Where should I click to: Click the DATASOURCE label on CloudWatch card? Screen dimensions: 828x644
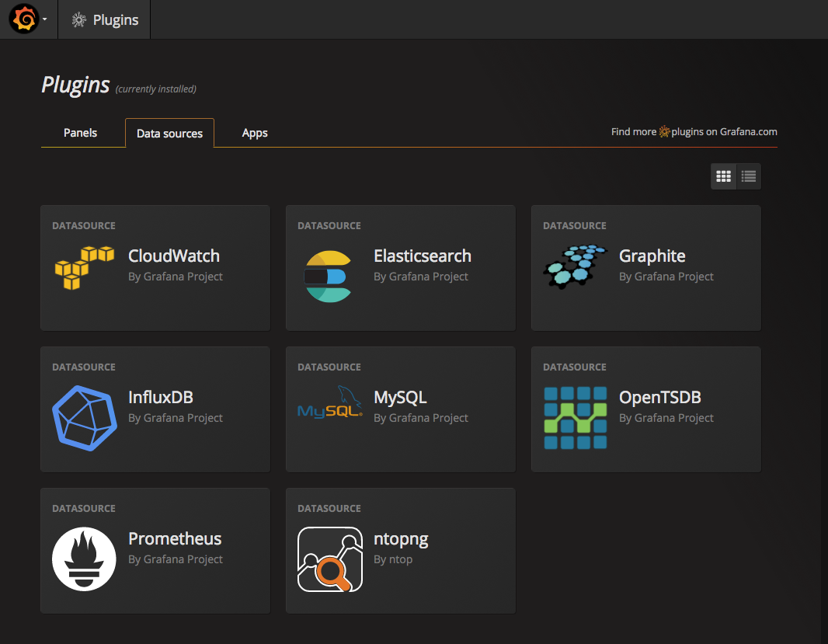84,225
